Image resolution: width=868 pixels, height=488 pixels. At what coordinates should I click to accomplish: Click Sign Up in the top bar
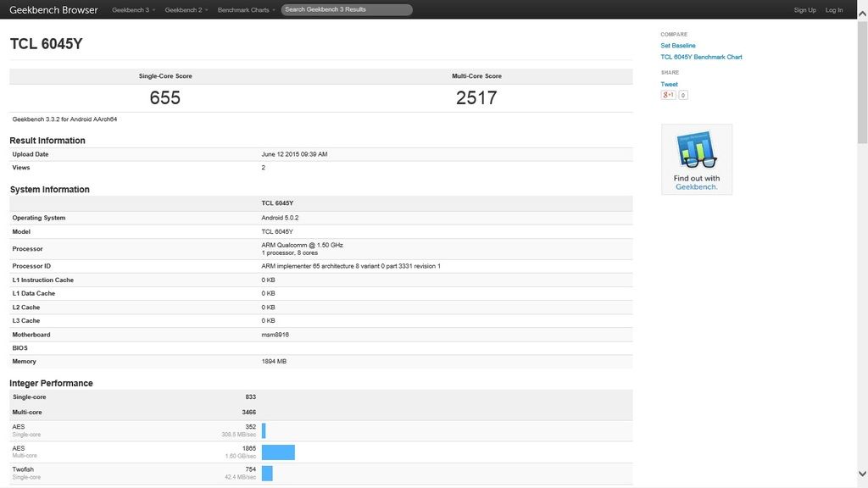coord(804,10)
